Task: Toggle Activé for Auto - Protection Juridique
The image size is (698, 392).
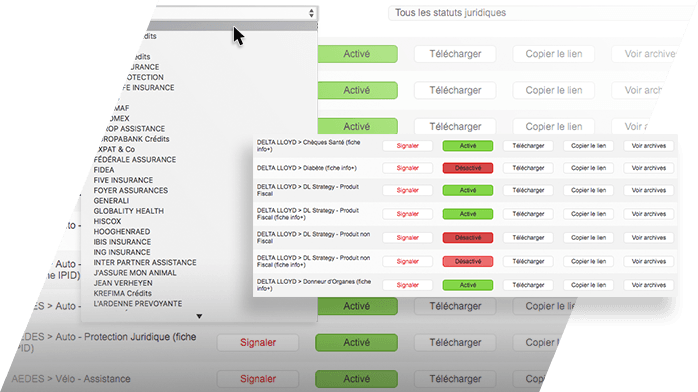Action: point(357,343)
